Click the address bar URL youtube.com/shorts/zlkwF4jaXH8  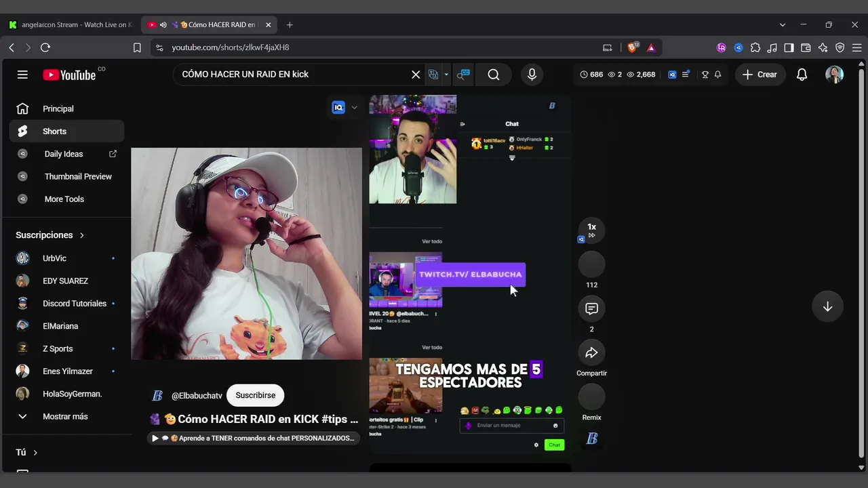point(231,47)
